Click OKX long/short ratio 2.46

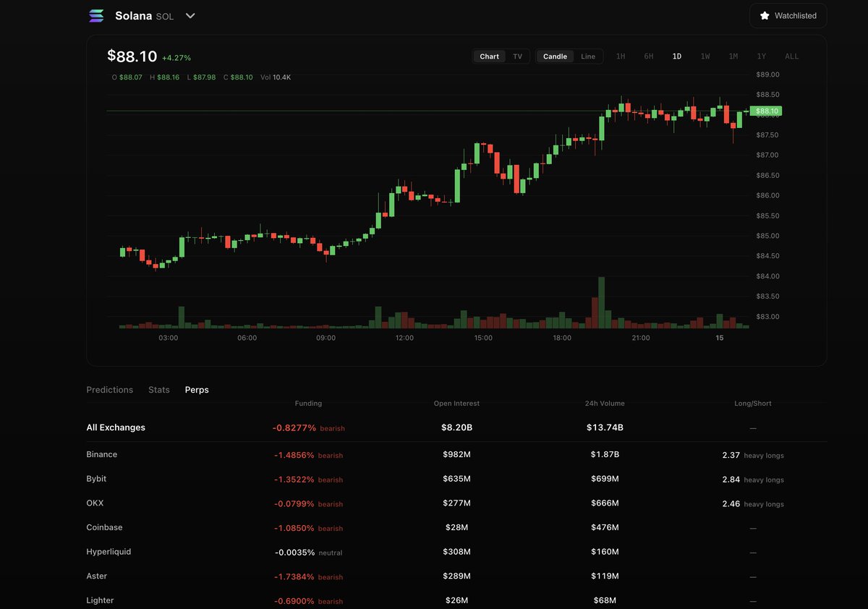tap(731, 503)
